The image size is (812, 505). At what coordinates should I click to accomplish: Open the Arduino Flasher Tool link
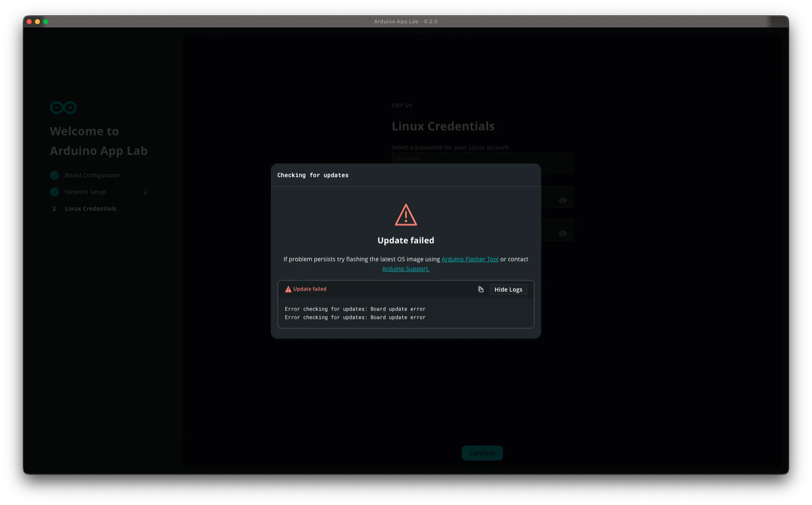470,259
